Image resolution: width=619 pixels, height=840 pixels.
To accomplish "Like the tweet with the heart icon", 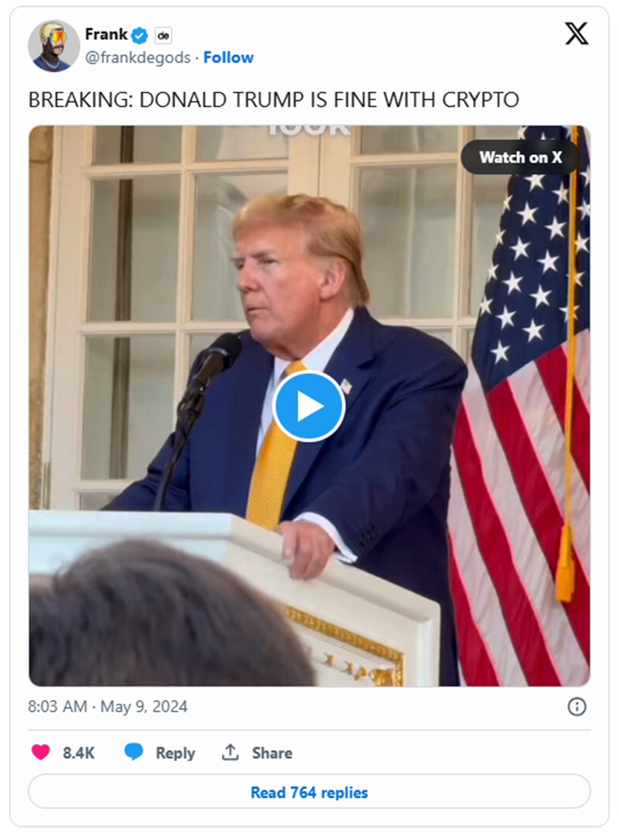I will 41,752.
